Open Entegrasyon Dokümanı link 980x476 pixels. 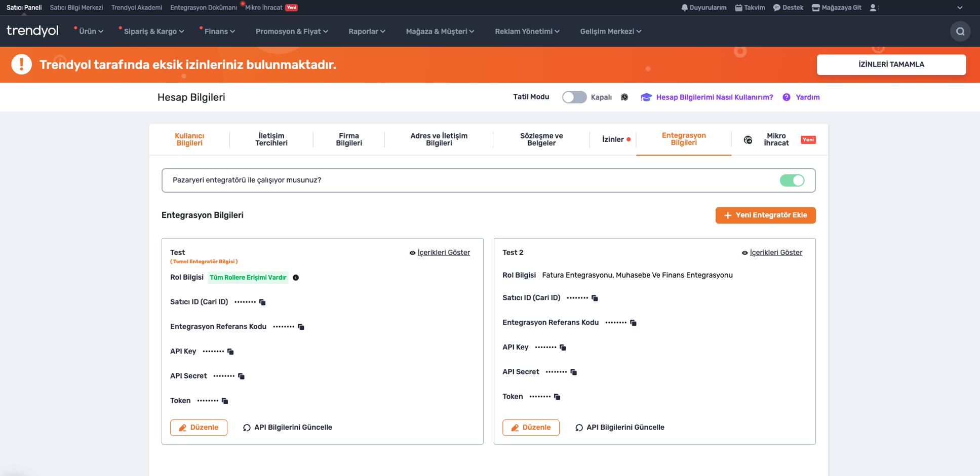tap(204, 8)
